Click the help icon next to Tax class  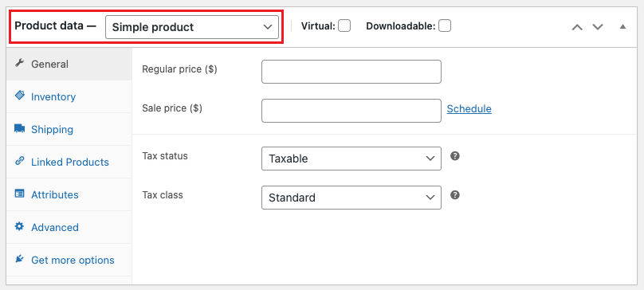click(454, 195)
